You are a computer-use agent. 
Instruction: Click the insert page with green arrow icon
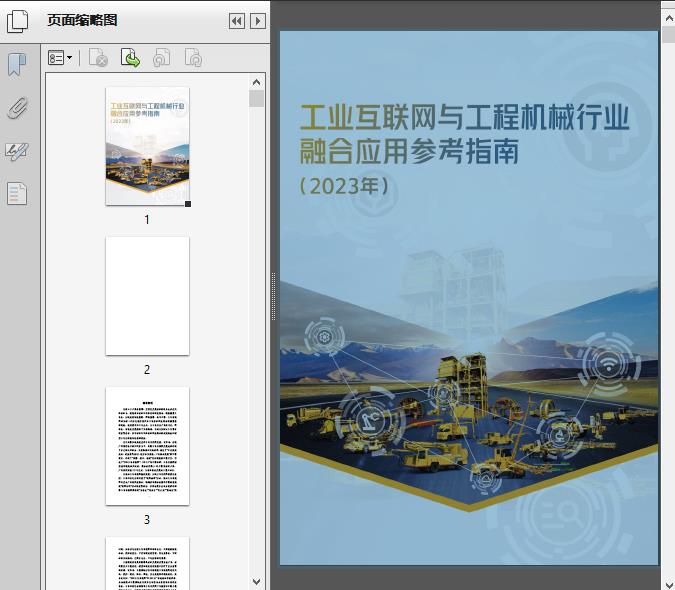pyautogui.click(x=130, y=58)
